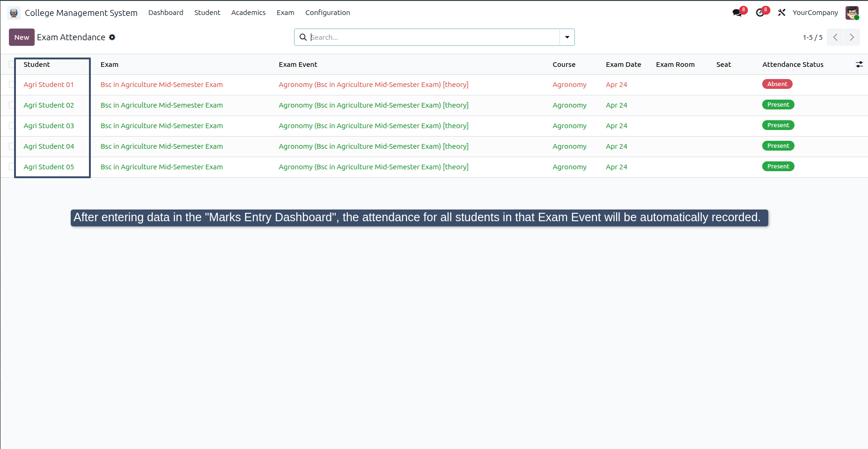The width and height of the screenshot is (868, 449).
Task: Open the activities clock icon
Action: [x=760, y=13]
